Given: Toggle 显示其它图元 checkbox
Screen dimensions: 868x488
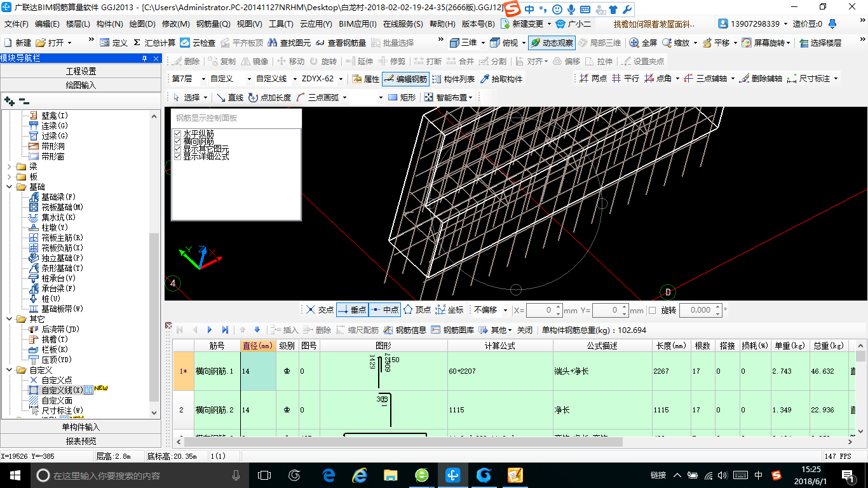Looking at the screenshot, I should click(x=178, y=149).
